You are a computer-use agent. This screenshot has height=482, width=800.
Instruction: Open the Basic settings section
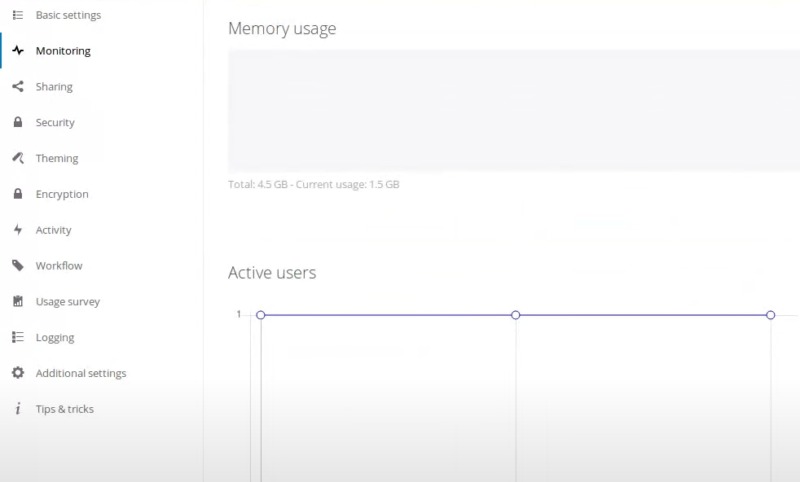68,15
